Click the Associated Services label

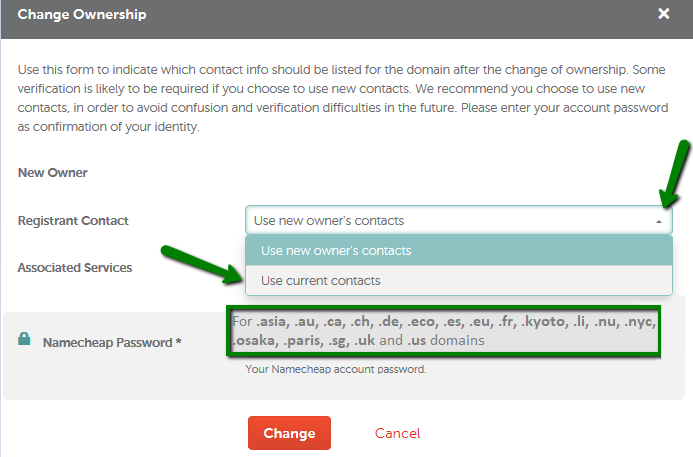click(x=75, y=267)
